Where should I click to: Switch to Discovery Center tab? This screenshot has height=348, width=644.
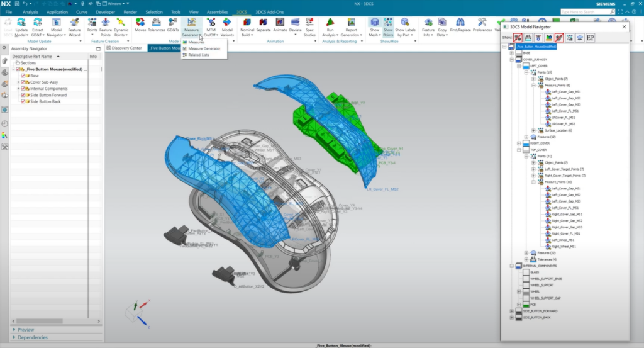tap(124, 48)
